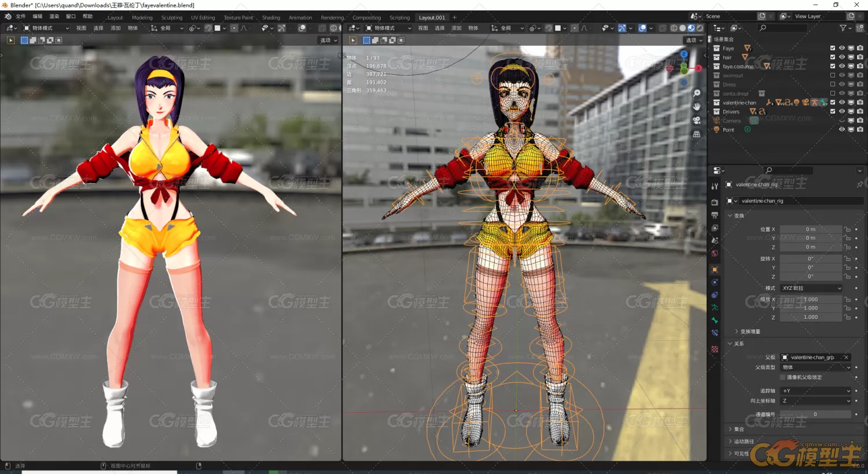Image resolution: width=868 pixels, height=474 pixels.
Task: Hide valentine-chan collection with eye icon
Action: pos(842,102)
